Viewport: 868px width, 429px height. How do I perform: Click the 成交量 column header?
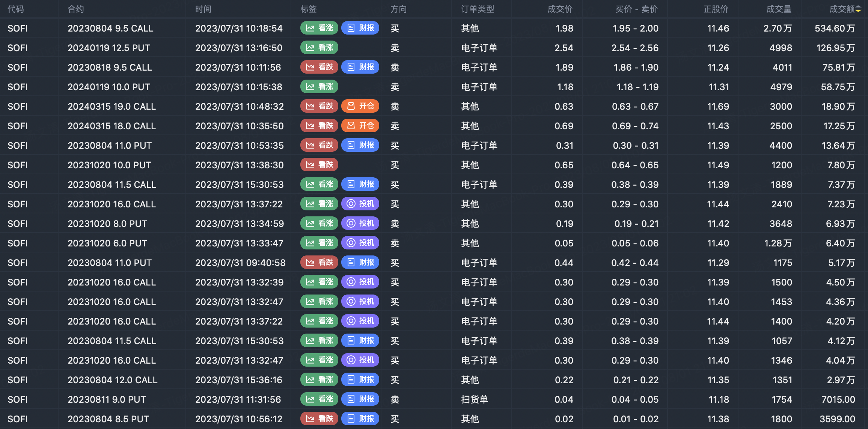[779, 9]
